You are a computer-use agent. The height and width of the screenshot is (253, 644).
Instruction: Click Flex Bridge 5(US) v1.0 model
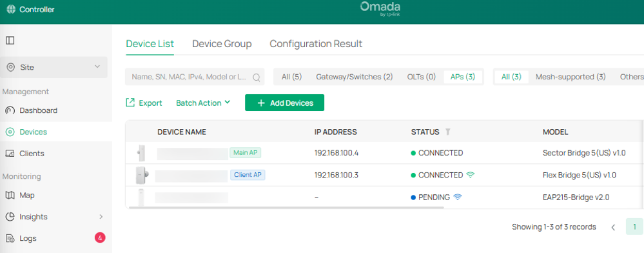click(579, 176)
